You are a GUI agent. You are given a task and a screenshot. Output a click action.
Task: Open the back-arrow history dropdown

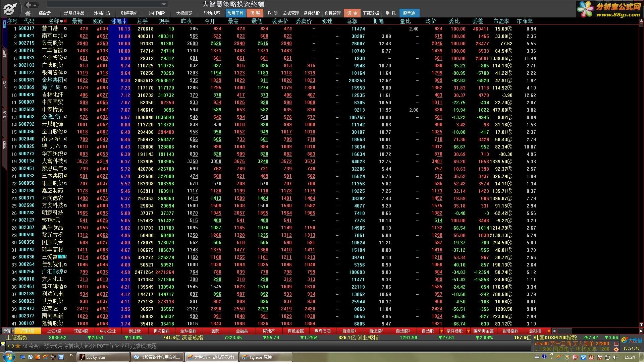[x=35, y=5]
